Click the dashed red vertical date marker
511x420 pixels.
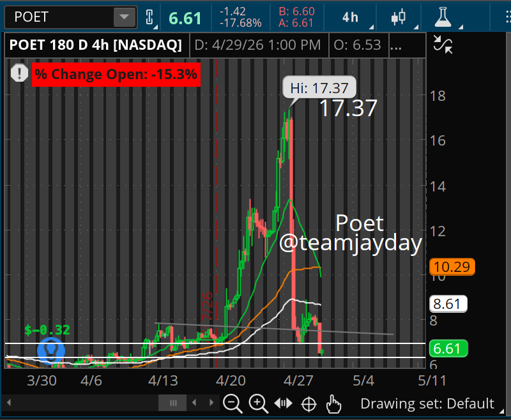(216, 213)
